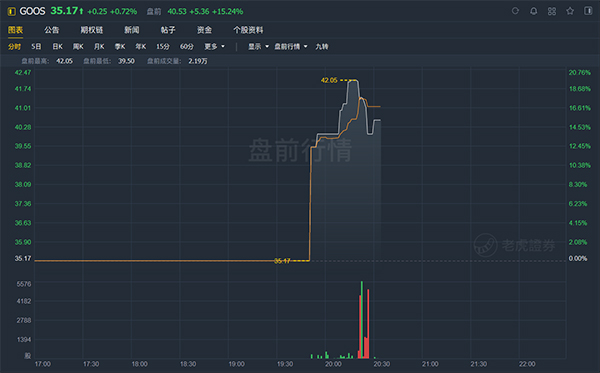Open the 新闻 tab
600x373 pixels.
(x=132, y=30)
